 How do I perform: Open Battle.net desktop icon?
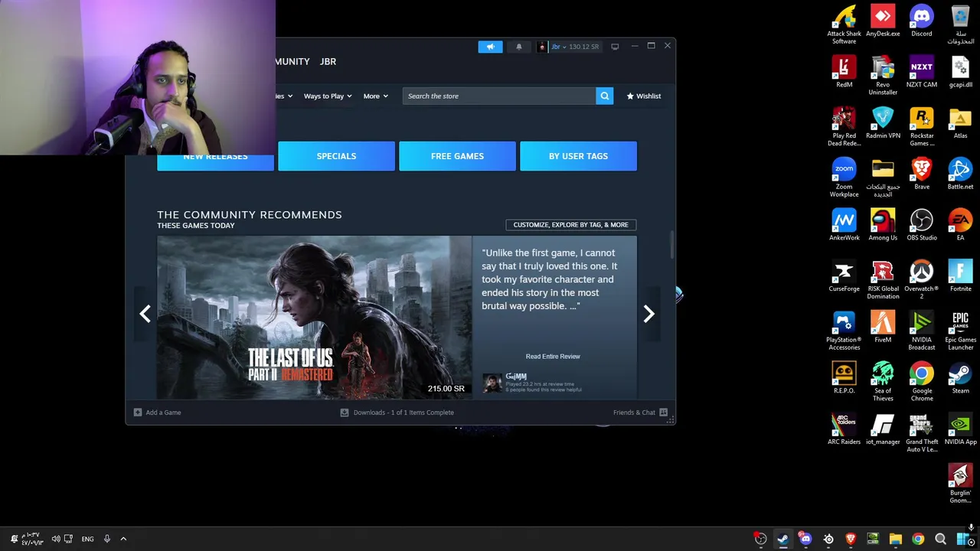point(960,174)
